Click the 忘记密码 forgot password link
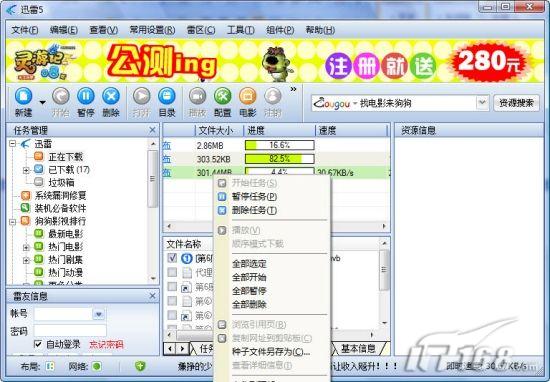The image size is (550, 382). (x=106, y=344)
